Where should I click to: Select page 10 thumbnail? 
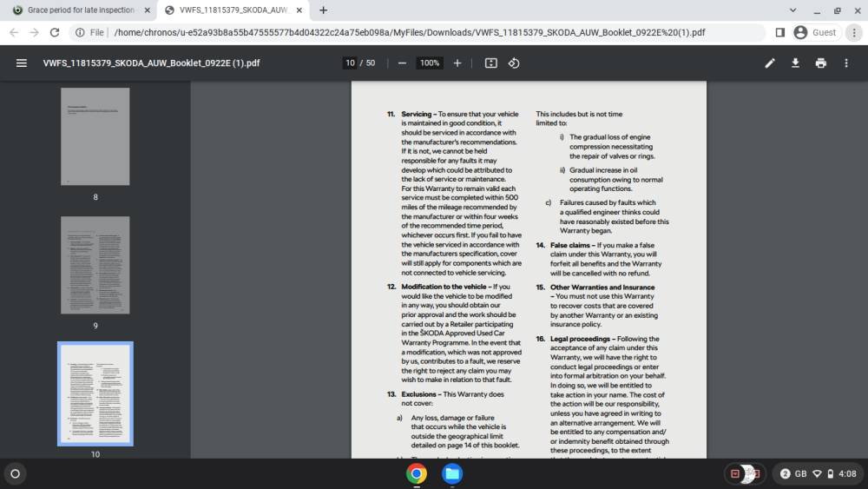point(95,393)
